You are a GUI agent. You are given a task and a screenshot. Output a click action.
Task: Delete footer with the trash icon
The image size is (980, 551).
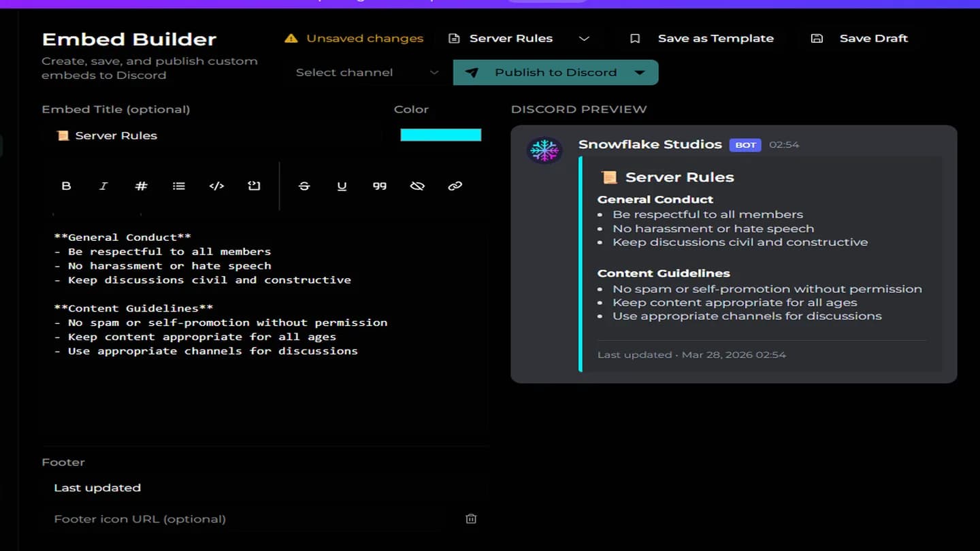(x=471, y=518)
